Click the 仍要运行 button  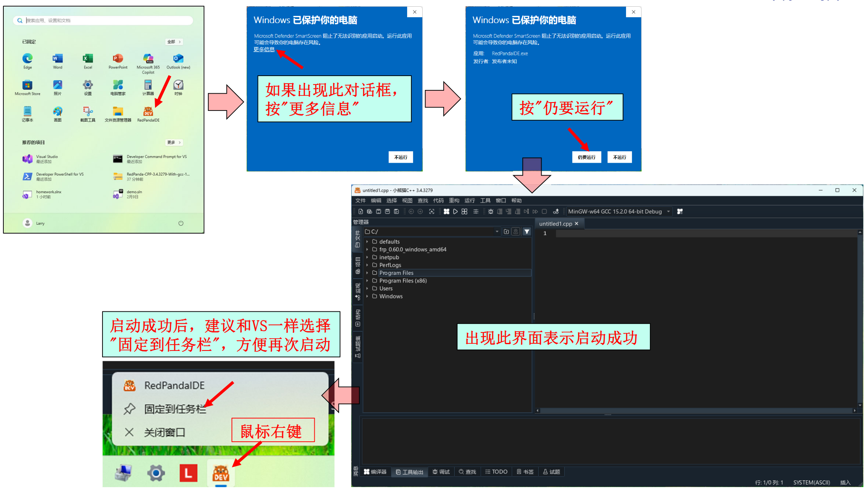586,157
